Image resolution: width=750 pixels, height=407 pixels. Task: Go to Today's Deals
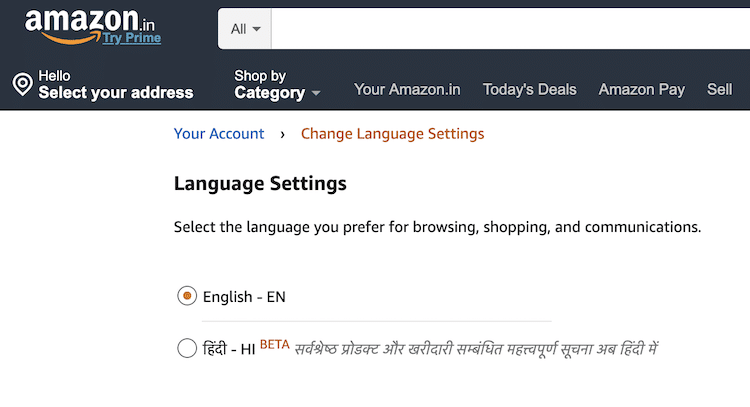529,89
